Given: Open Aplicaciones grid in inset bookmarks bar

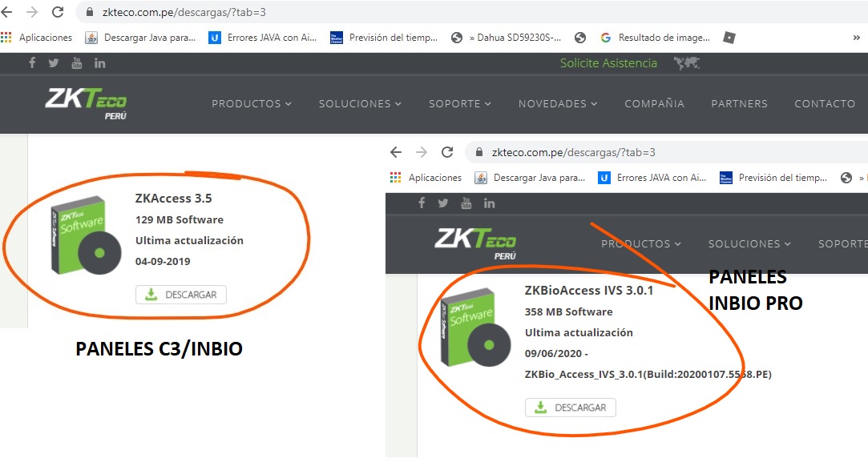Looking at the screenshot, I should pos(426,178).
